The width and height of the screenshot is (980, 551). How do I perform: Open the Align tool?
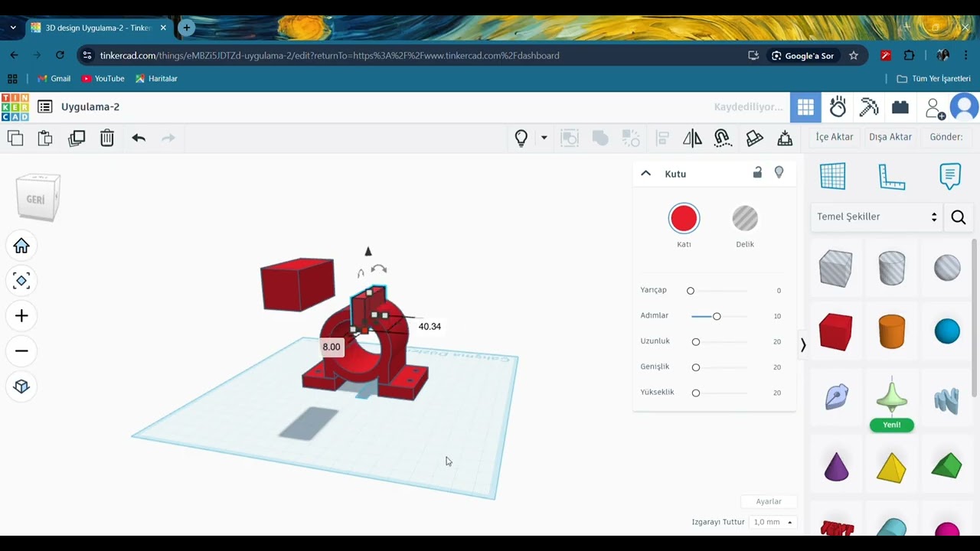662,138
